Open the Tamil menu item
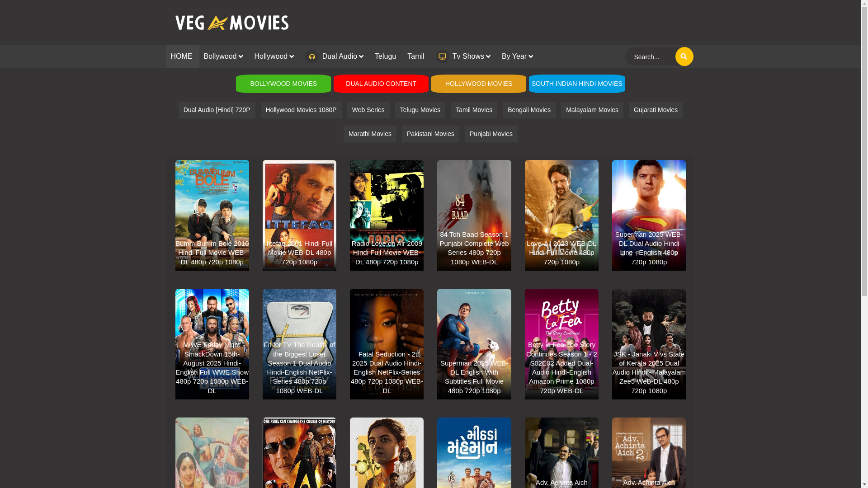Image resolution: width=868 pixels, height=488 pixels. click(x=415, y=56)
